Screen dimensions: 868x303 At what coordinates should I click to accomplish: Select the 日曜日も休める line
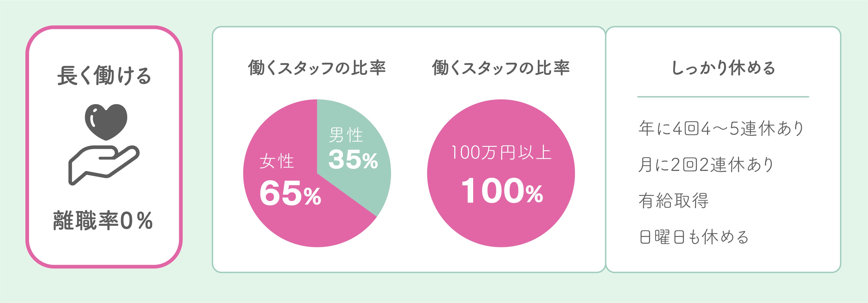pos(694,237)
